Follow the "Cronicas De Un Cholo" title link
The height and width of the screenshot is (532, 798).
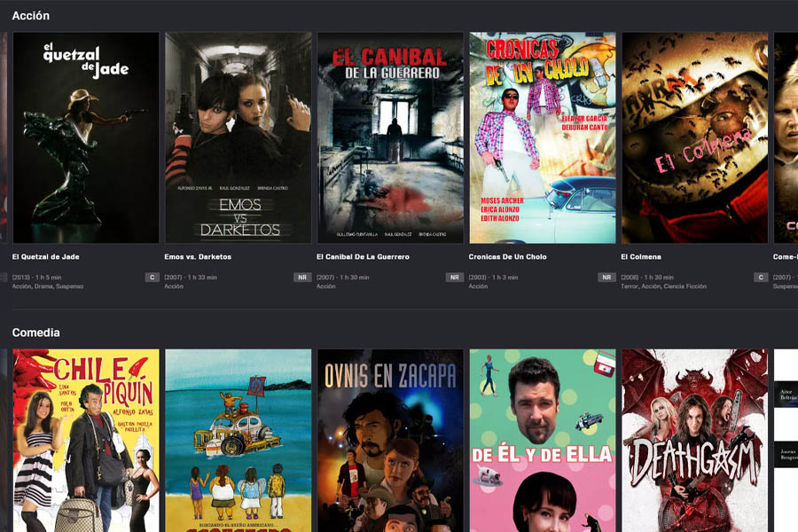(507, 256)
